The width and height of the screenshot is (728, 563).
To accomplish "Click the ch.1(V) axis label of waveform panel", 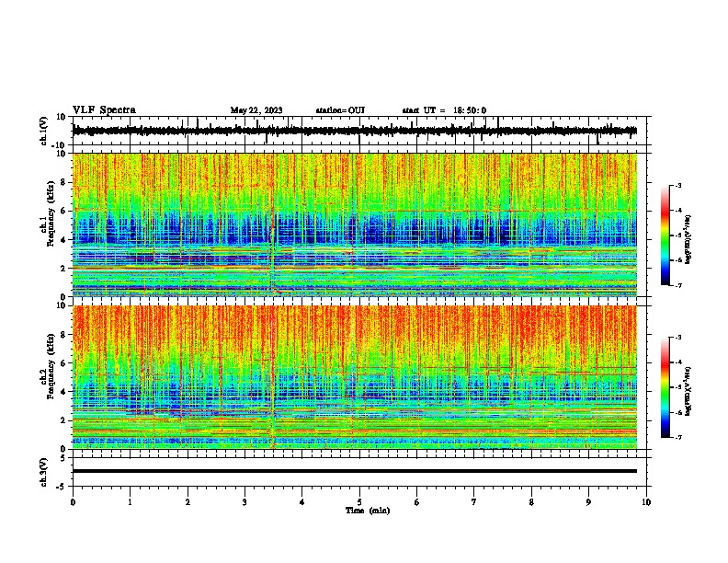I will tap(44, 131).
